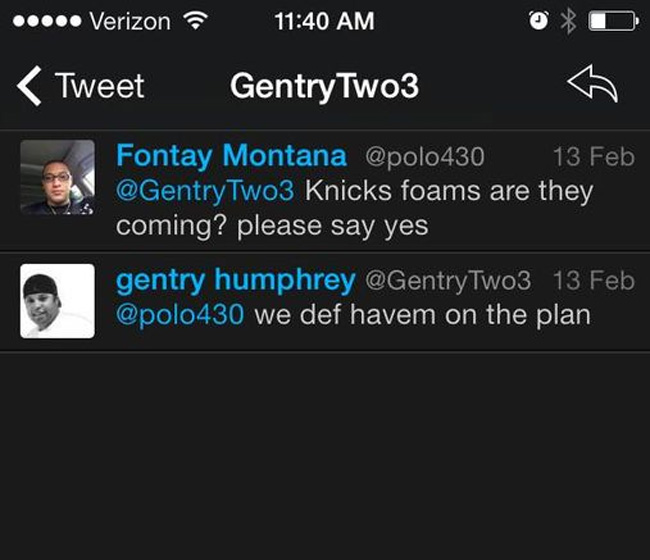Viewport: 650px width, 560px height.
Task: Go back using the Tweet label
Action: (x=100, y=86)
